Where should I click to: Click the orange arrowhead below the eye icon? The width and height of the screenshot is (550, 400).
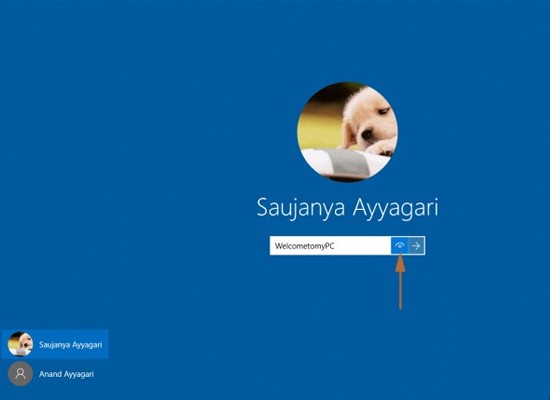[x=400, y=263]
